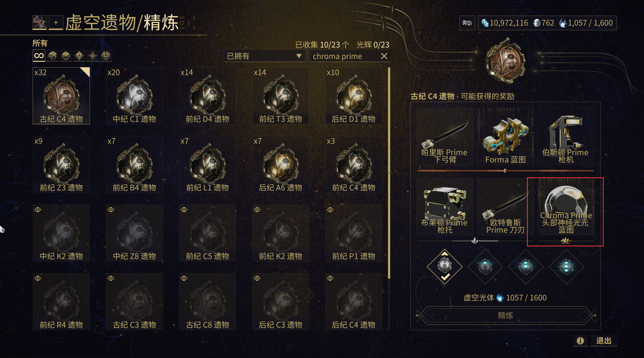Viewport: 644px width, 358px height.
Task: Open the 已拥有 ownership dropdown
Action: 264,56
